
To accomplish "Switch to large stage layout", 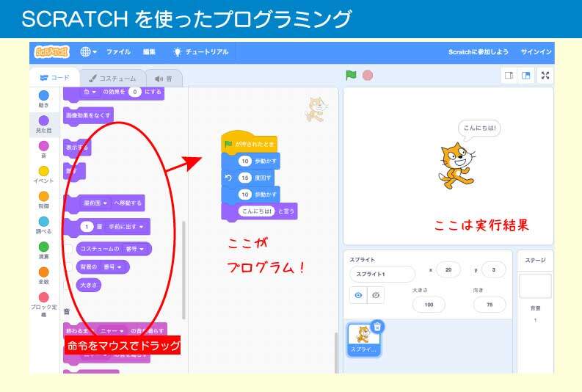I will [526, 76].
